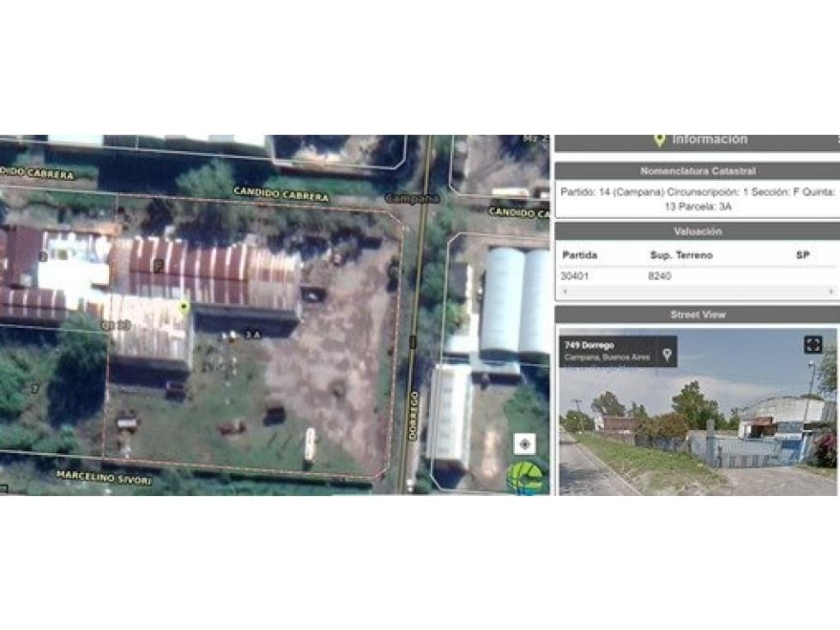Click the green globe logo on map
This screenshot has height=630, width=840.
click(525, 477)
